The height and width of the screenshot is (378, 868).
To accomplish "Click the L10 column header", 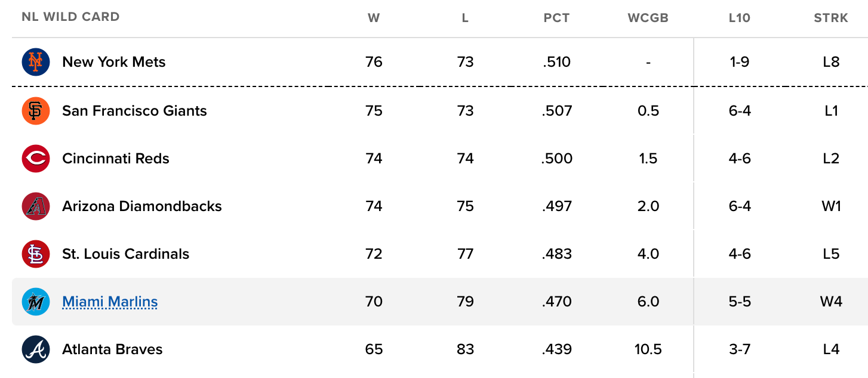I will click(x=739, y=18).
